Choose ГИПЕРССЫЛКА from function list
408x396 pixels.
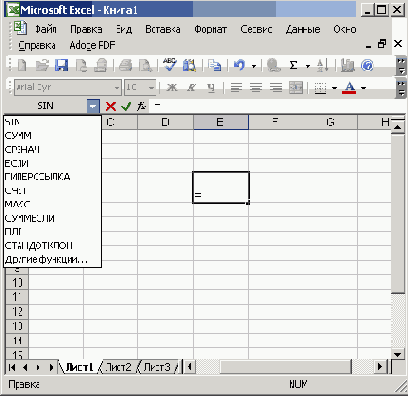(x=52, y=177)
